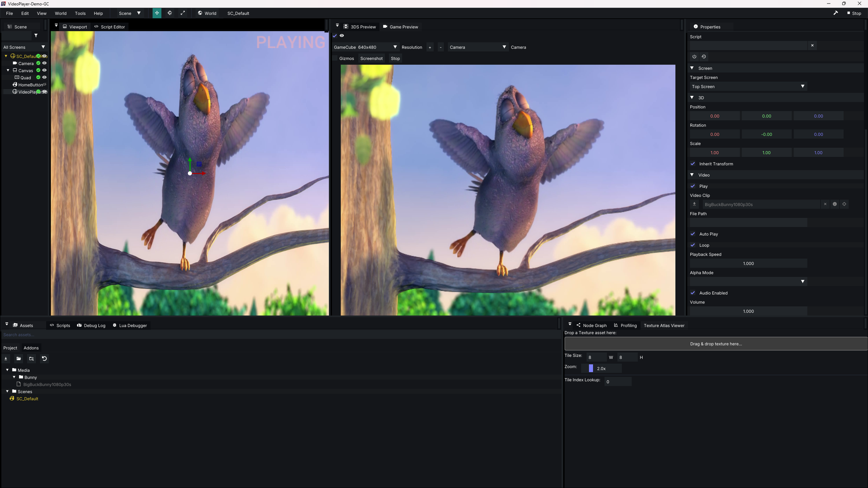
Task: Toggle Camera node visibility eye
Action: click(44, 63)
